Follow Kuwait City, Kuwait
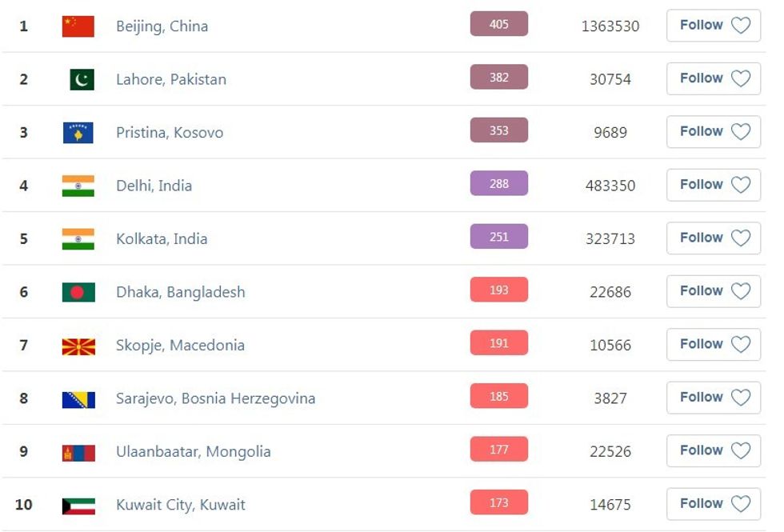 [714, 504]
